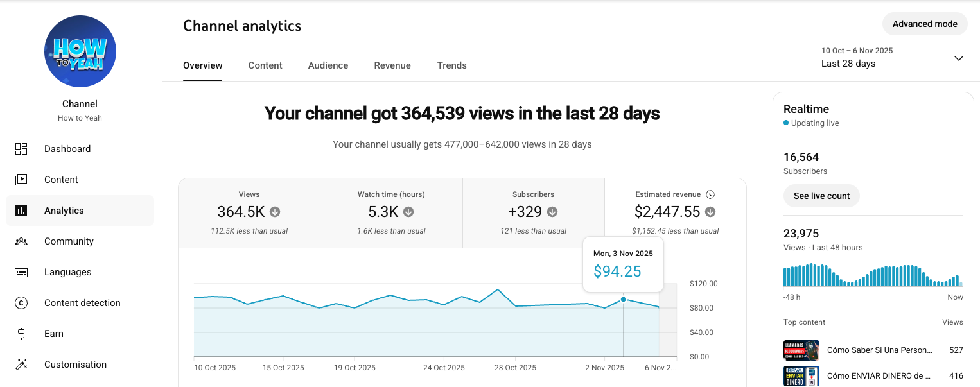The height and width of the screenshot is (387, 980).
Task: Select the Subscribers metric card
Action: tap(534, 213)
